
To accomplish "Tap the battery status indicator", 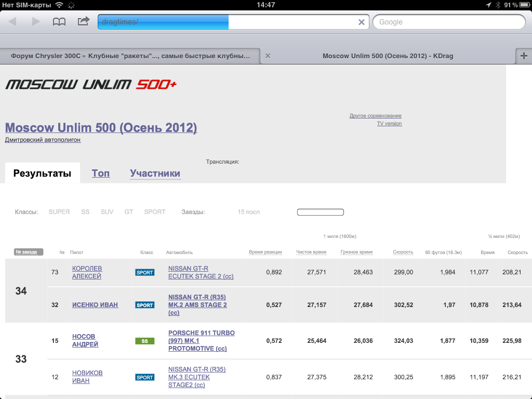I will 524,5.
